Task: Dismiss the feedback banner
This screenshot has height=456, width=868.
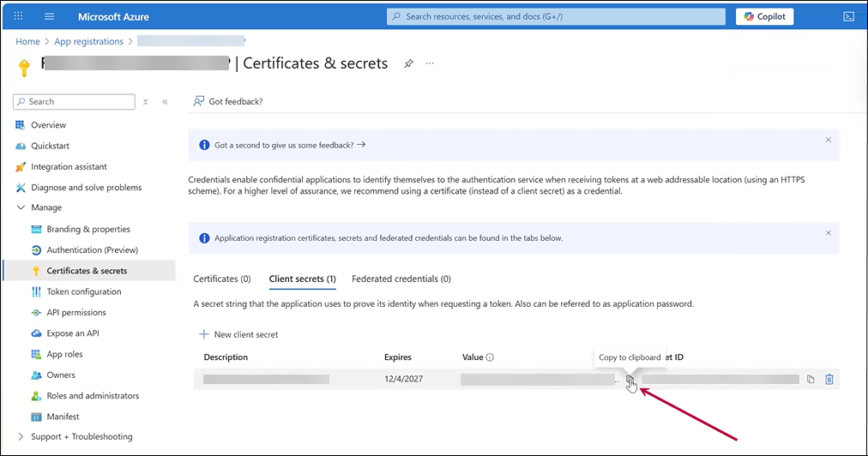Action: click(x=829, y=140)
